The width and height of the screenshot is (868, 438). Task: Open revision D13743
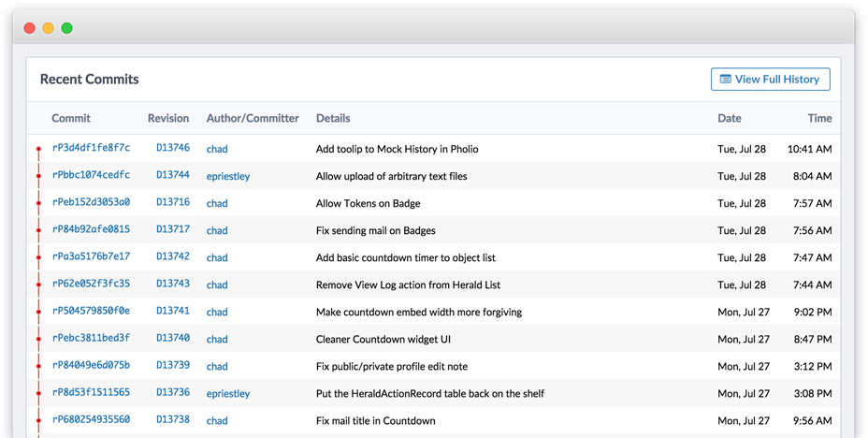click(173, 284)
